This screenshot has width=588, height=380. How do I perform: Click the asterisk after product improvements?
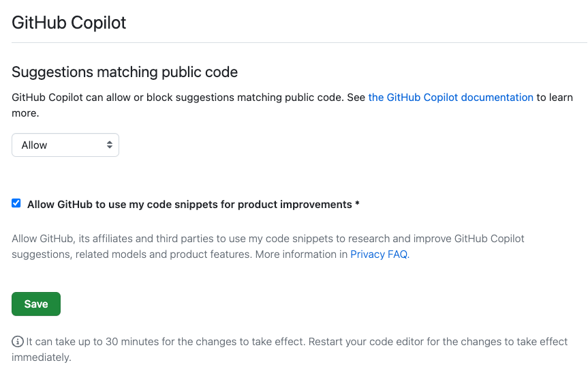tap(358, 203)
